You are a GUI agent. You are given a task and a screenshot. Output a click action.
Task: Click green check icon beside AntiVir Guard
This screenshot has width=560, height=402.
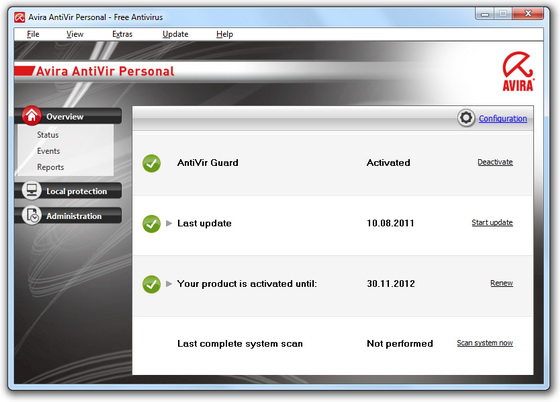point(151,163)
